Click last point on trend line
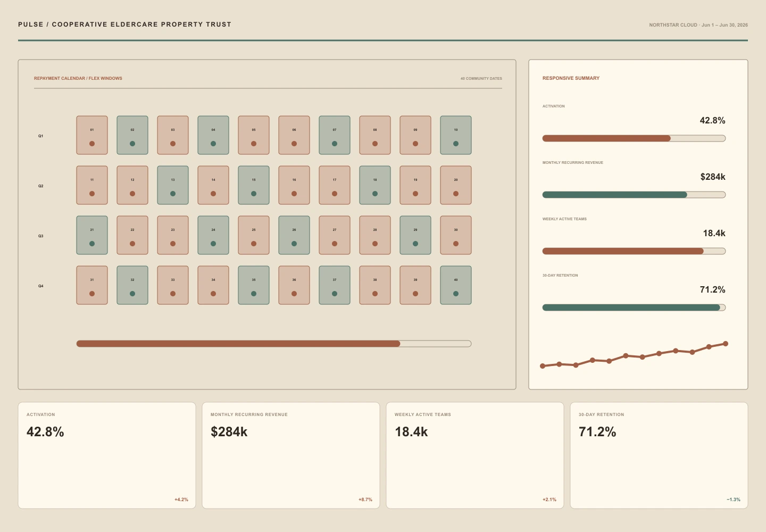 click(x=726, y=344)
